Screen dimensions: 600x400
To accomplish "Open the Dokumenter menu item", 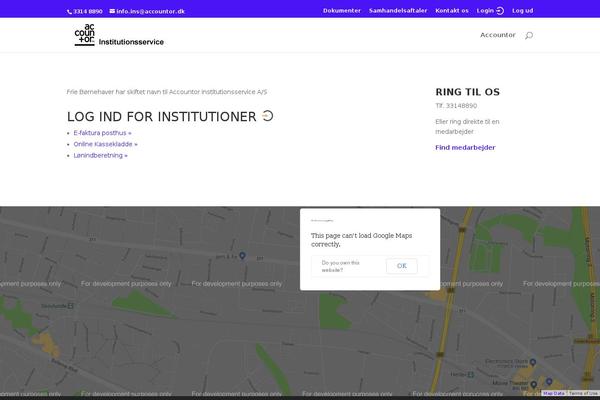I will click(342, 11).
